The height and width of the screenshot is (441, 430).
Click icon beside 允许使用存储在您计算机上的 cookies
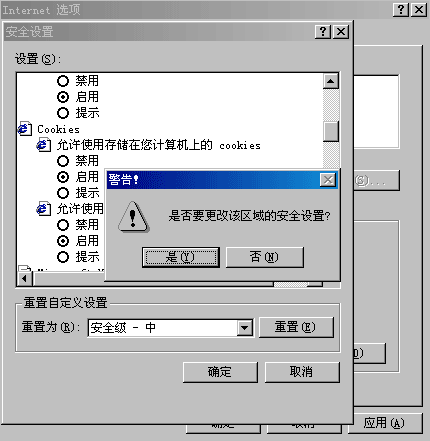[44, 145]
